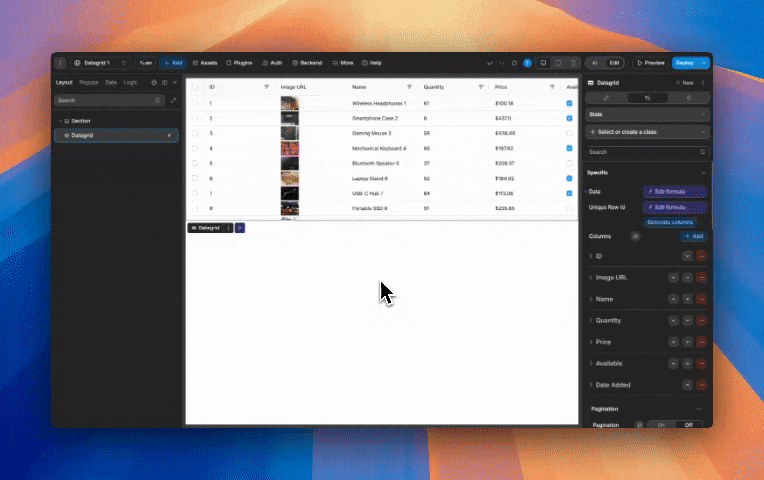Open the Deploy dropdown arrow
The height and width of the screenshot is (480, 764).
click(704, 63)
